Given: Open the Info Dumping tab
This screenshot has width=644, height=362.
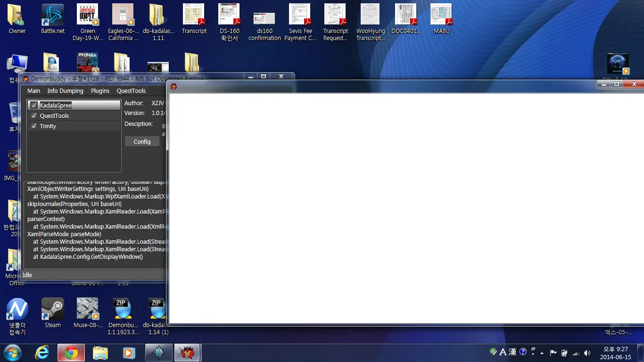Looking at the screenshot, I should (65, 90).
